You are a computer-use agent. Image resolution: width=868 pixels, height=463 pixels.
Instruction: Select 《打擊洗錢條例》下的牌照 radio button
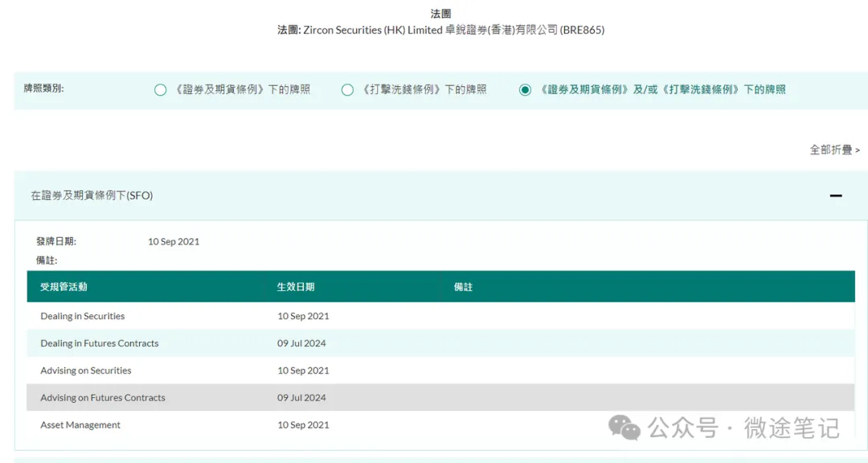(347, 90)
